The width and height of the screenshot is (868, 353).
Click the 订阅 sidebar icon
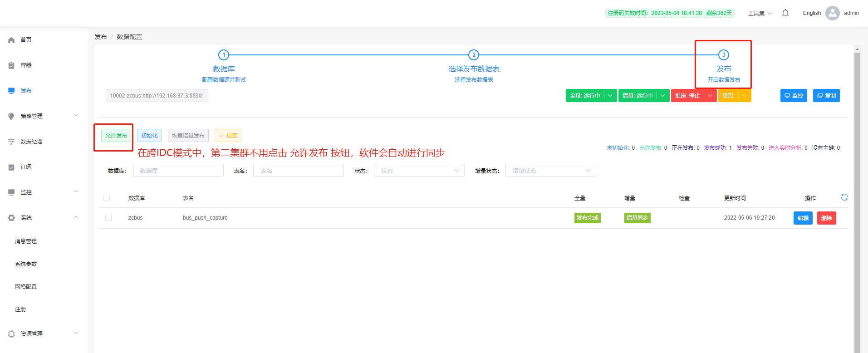tap(11, 167)
